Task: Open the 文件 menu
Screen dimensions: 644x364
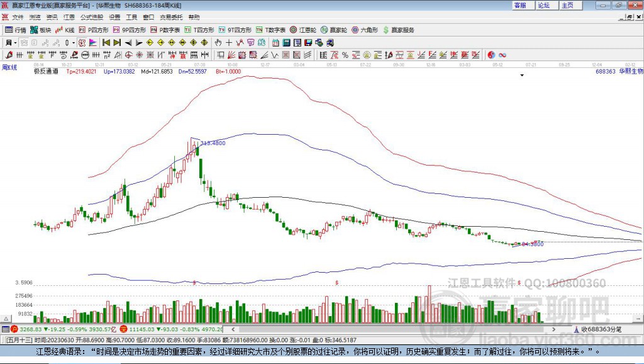Action: pyautogui.click(x=18, y=17)
